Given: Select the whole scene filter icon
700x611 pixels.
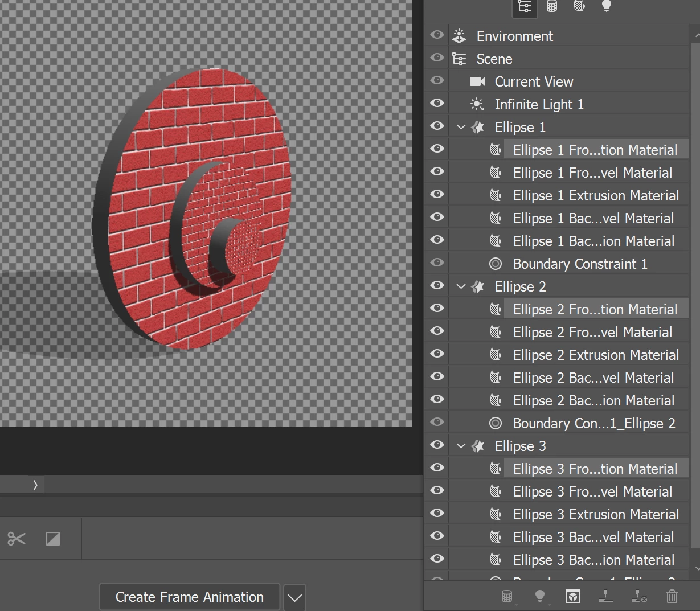Looking at the screenshot, I should pos(525,7).
